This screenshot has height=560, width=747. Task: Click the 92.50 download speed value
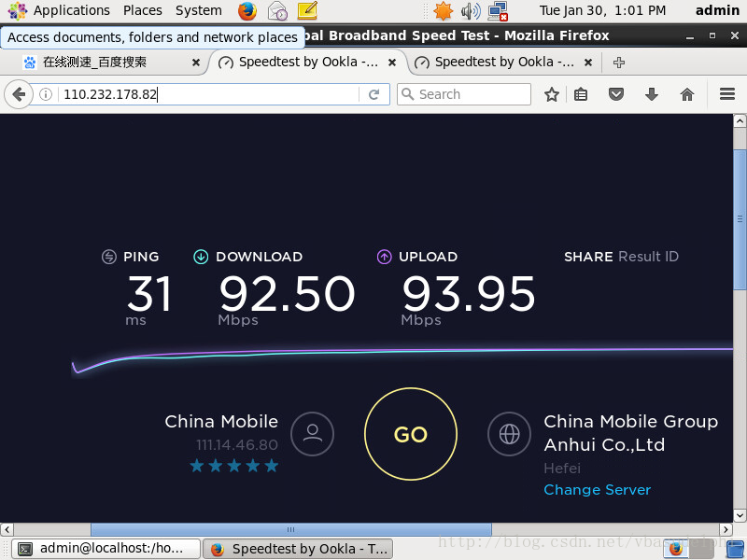point(287,293)
